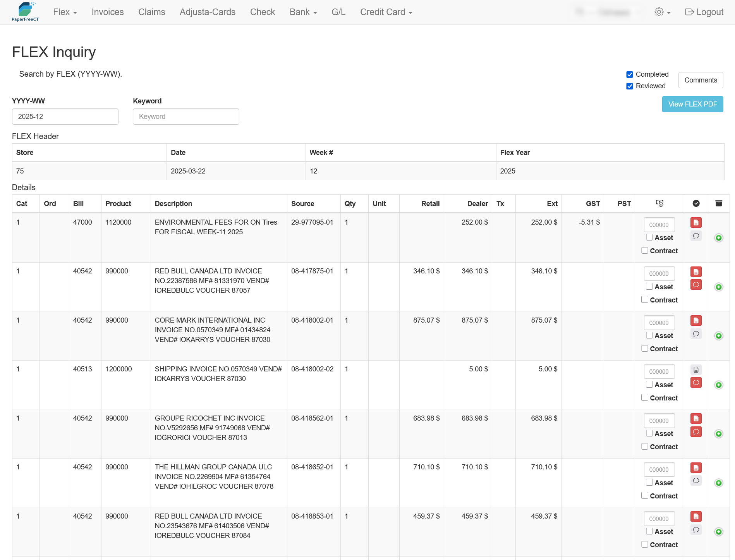Uncheck the Reviewed checkbox
This screenshot has height=560, width=735.
click(630, 86)
